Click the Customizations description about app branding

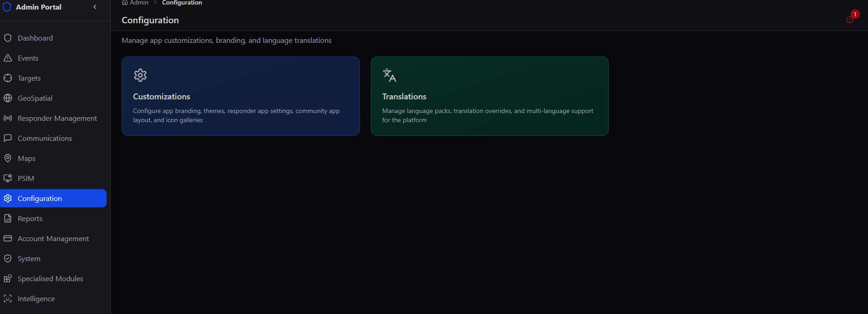pos(236,115)
